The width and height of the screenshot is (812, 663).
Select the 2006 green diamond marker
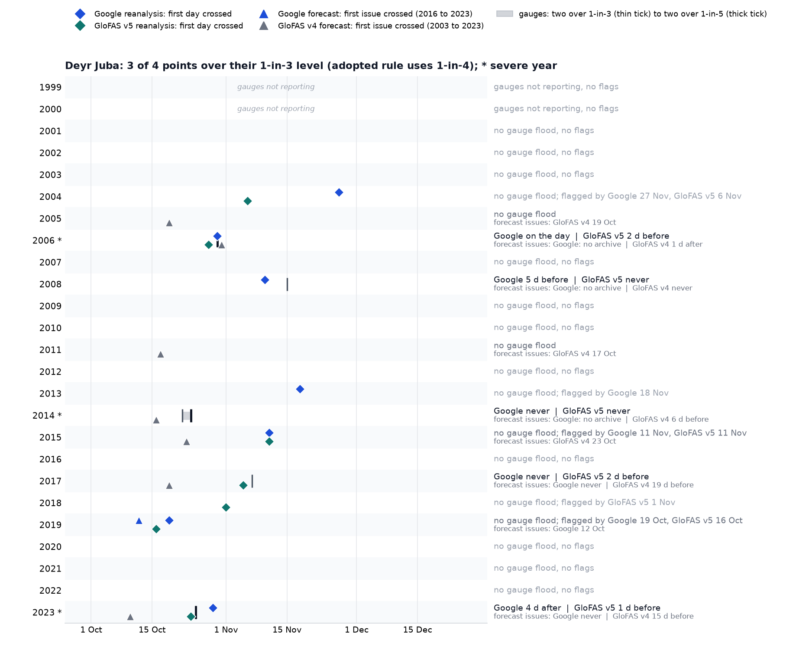click(209, 245)
